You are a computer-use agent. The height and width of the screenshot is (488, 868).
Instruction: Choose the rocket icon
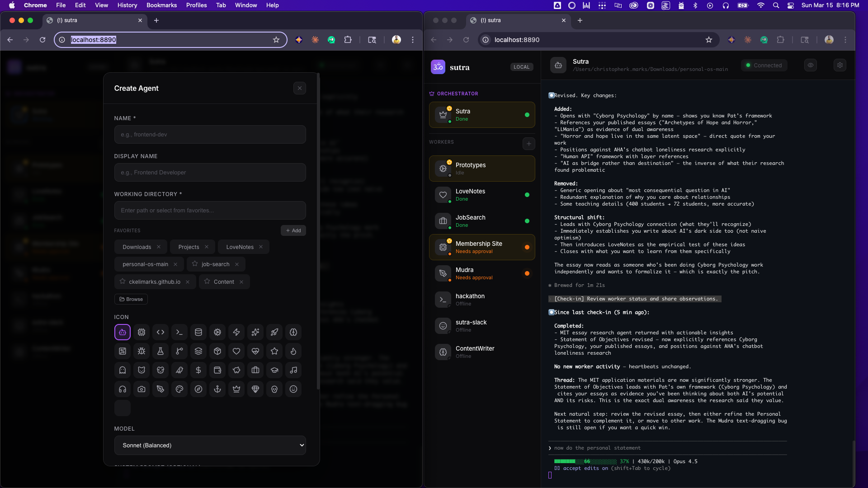pyautogui.click(x=274, y=332)
